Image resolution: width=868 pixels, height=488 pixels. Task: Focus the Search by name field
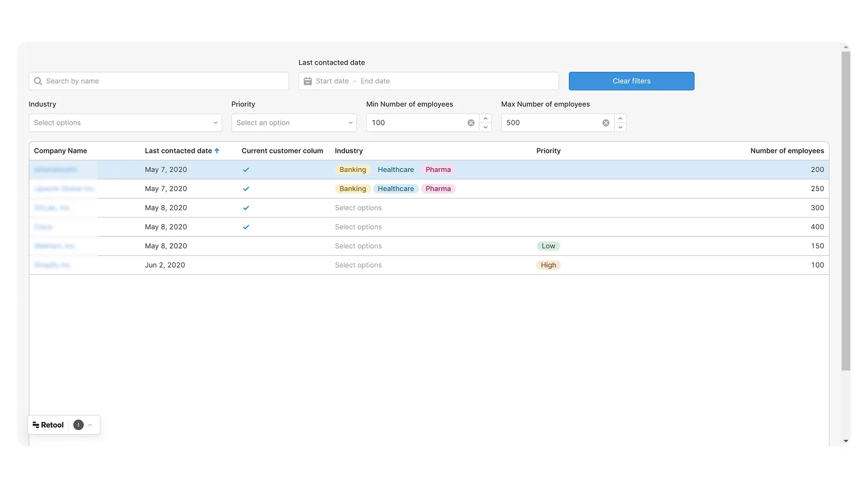(159, 81)
